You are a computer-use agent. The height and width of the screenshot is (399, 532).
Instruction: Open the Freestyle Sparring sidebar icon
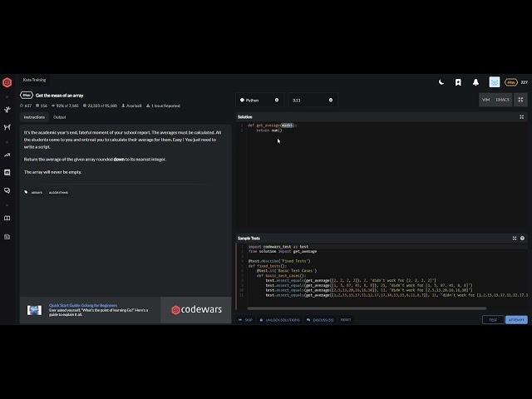click(7, 127)
